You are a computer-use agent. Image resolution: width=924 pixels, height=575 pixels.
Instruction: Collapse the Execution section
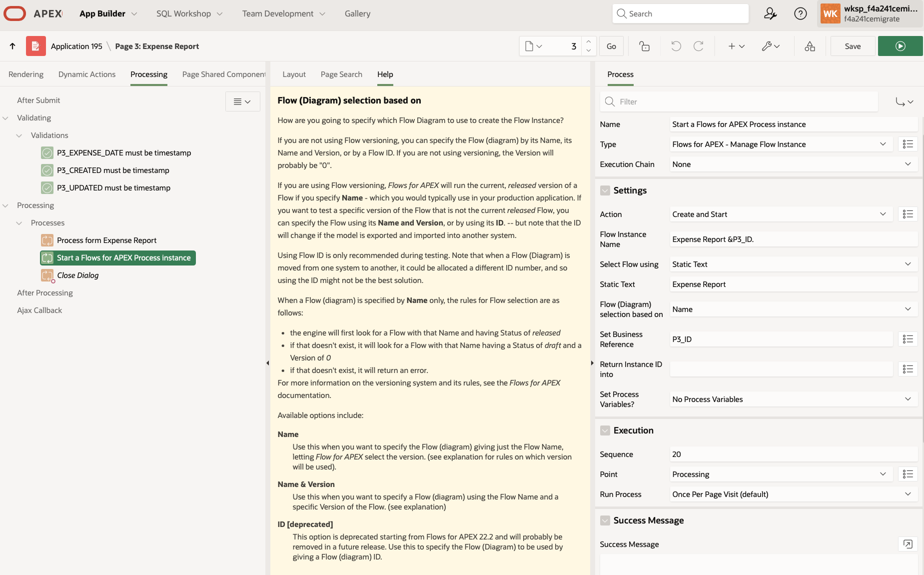click(605, 430)
